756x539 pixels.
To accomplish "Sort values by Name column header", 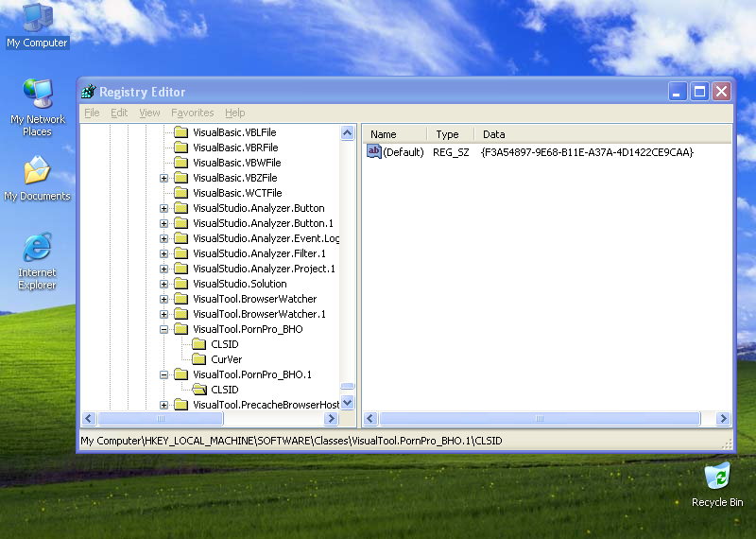I will coord(395,134).
